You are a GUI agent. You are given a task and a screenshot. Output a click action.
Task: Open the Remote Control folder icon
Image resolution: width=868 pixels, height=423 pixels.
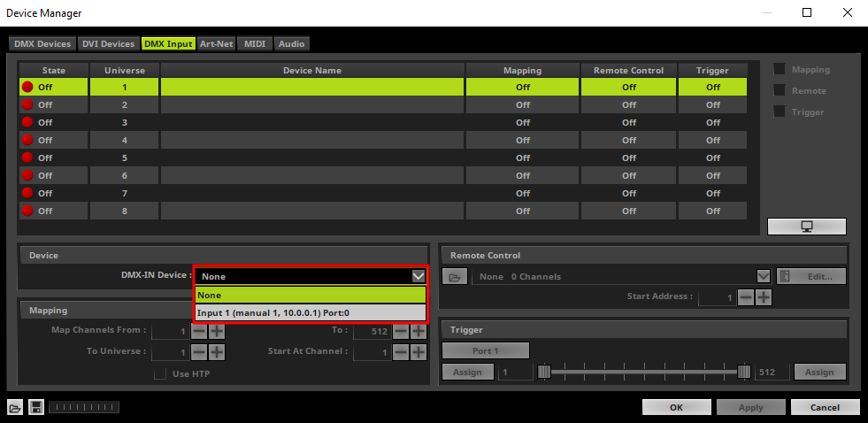pyautogui.click(x=455, y=276)
